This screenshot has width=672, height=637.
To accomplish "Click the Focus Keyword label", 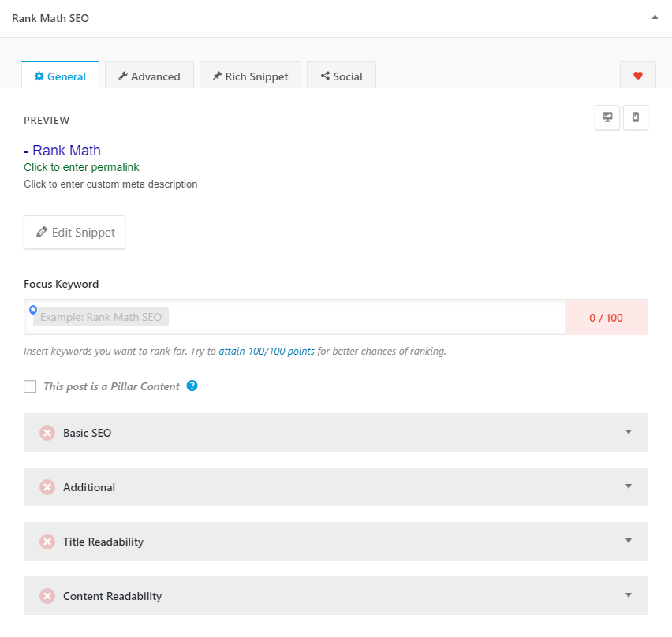I will tap(62, 284).
